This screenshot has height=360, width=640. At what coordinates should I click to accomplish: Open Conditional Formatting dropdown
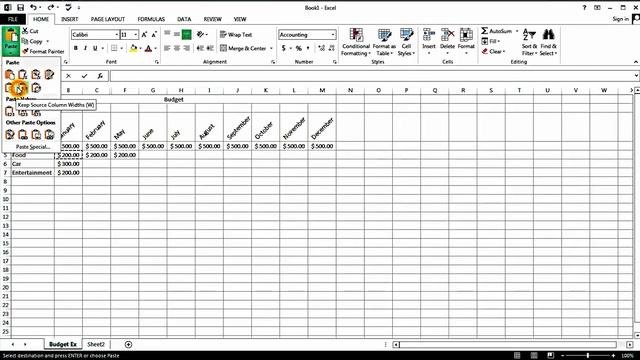pyautogui.click(x=356, y=42)
